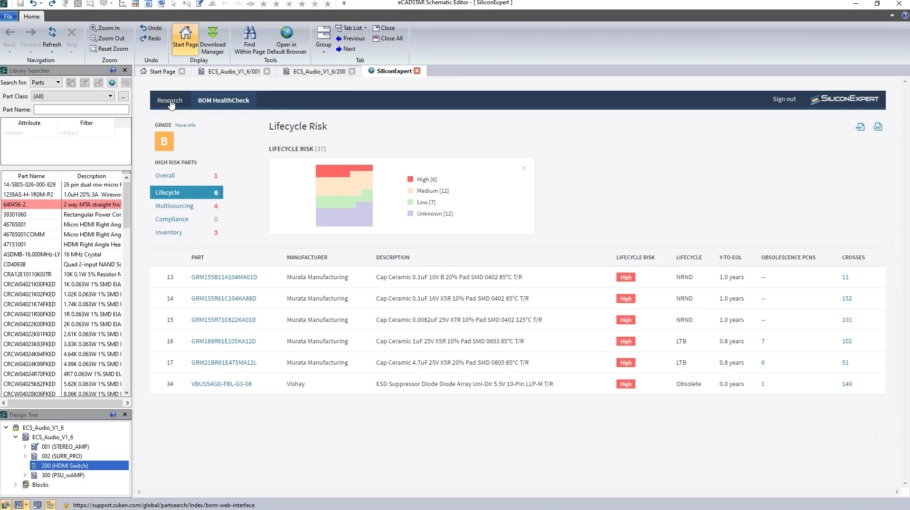Screen dimensions: 910x510
Task: Click the Stop navigation icon
Action: click(71, 33)
